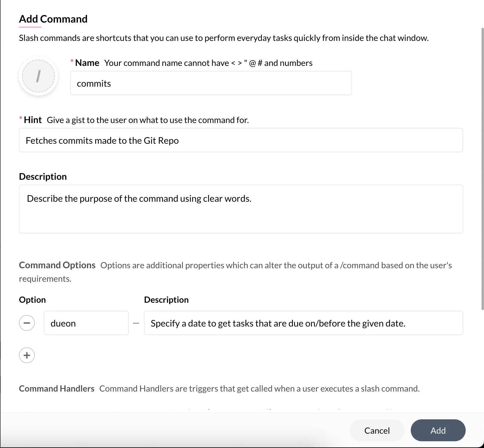
Task: Click the slash command image icon
Action: click(38, 76)
